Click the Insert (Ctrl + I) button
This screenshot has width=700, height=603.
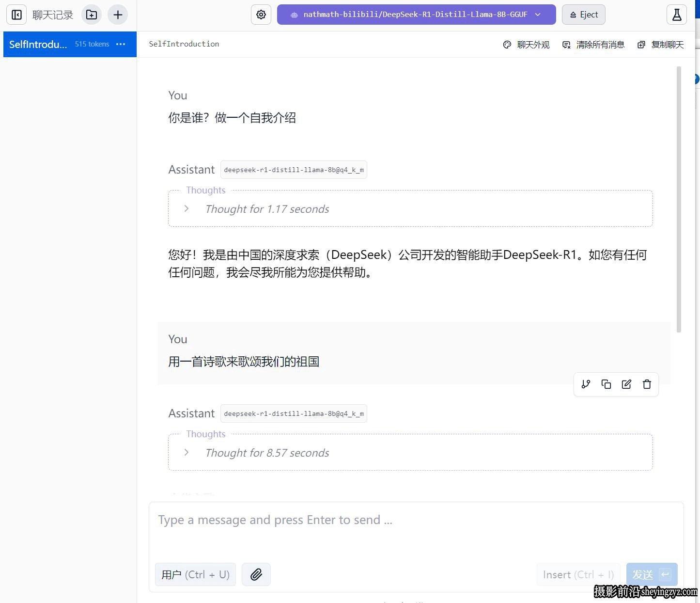click(x=578, y=574)
